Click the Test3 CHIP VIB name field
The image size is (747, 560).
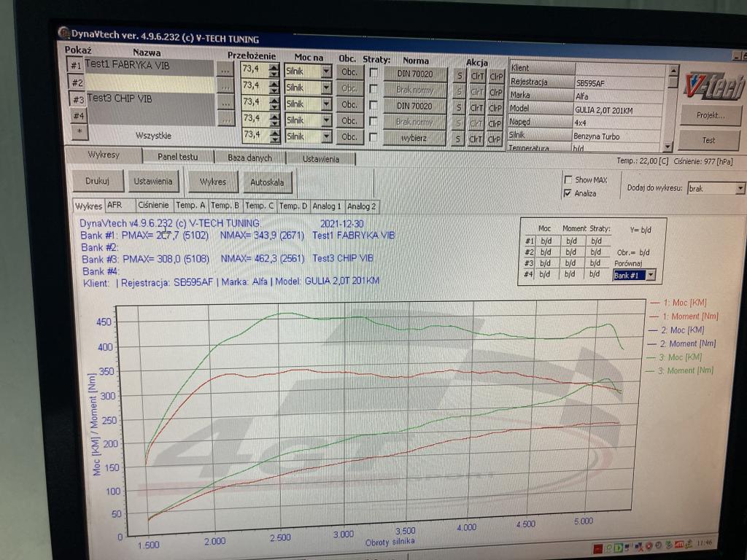150,99
